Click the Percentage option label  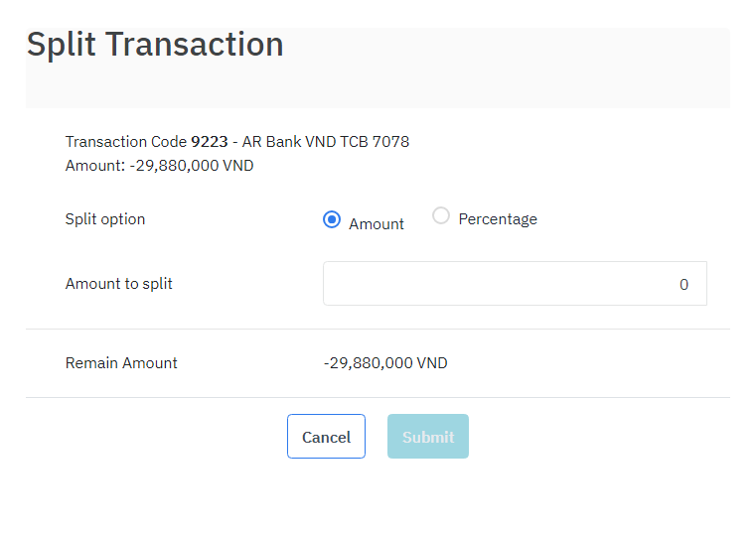(497, 219)
